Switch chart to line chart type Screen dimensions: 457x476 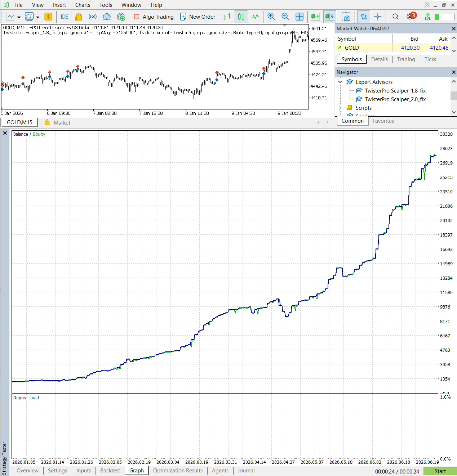255,17
